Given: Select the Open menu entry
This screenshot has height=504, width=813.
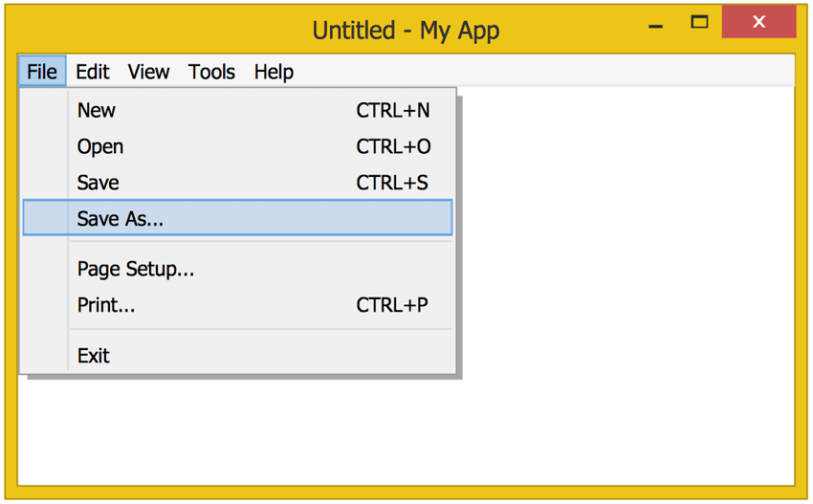Looking at the screenshot, I should click(237, 146).
